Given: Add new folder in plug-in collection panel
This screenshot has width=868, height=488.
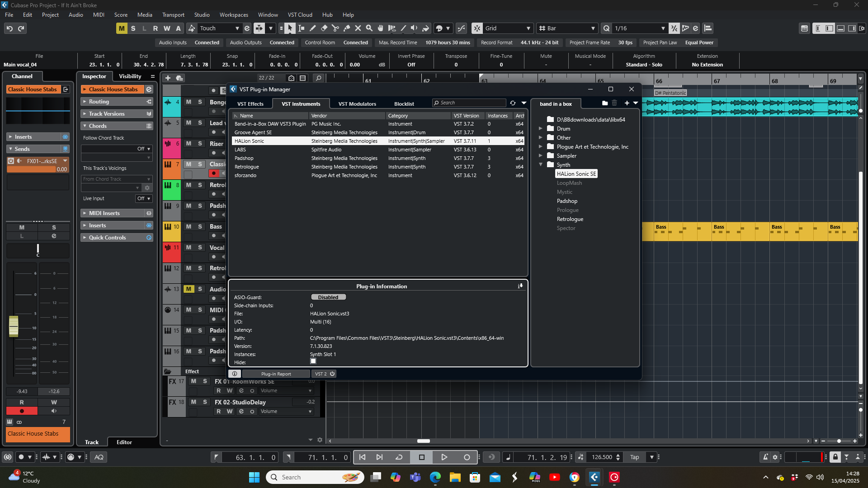Looking at the screenshot, I should [605, 103].
